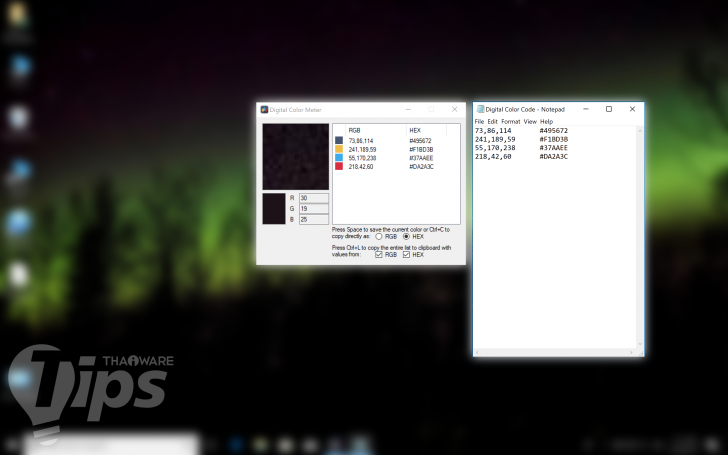Click the slate blue swatch beside 73,86,114
Image resolution: width=728 pixels, height=455 pixels.
[339, 140]
